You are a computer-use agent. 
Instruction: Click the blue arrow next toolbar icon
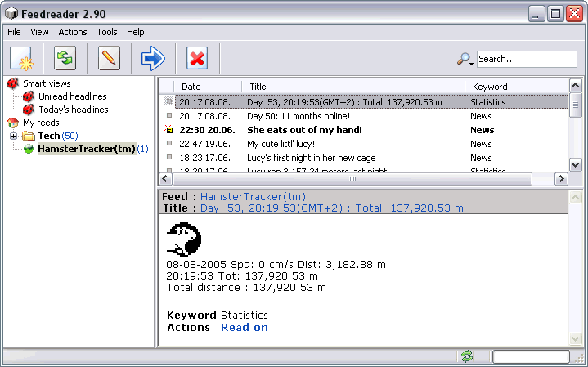[x=153, y=59]
